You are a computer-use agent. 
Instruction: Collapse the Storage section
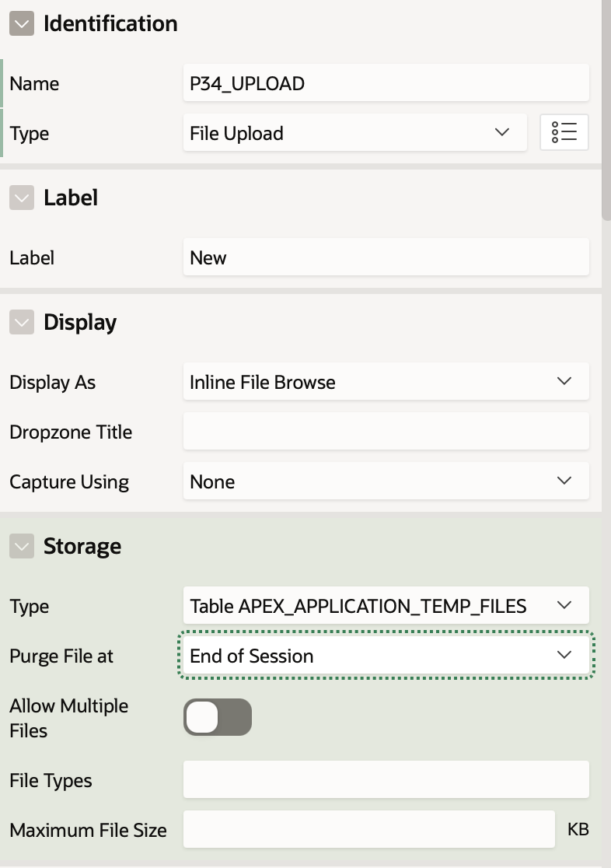point(22,546)
